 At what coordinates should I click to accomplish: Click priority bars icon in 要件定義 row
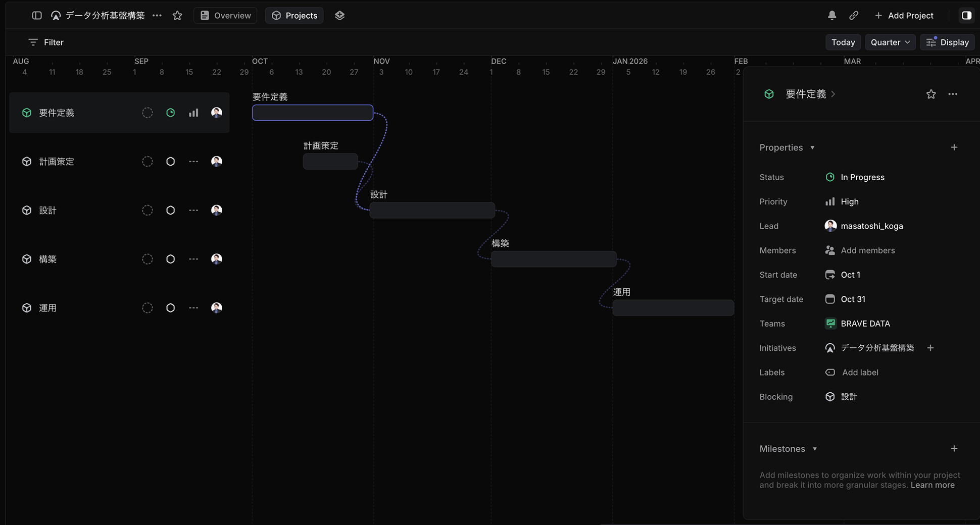(x=193, y=113)
